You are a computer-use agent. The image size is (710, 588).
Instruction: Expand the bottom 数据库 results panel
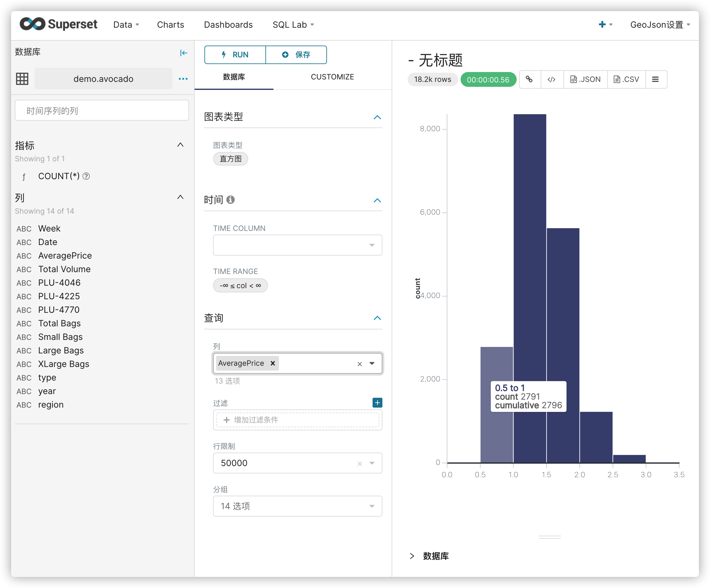413,556
